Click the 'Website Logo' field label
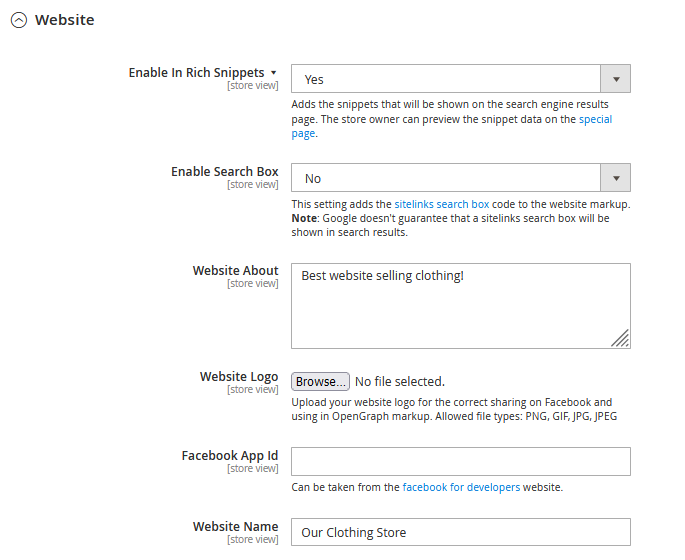The image size is (685, 560). pyautogui.click(x=238, y=377)
